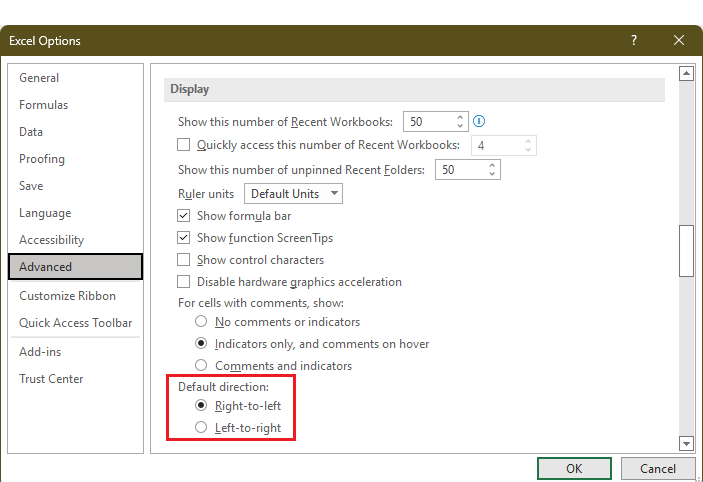Open Quick Access Toolbar category

coord(75,323)
